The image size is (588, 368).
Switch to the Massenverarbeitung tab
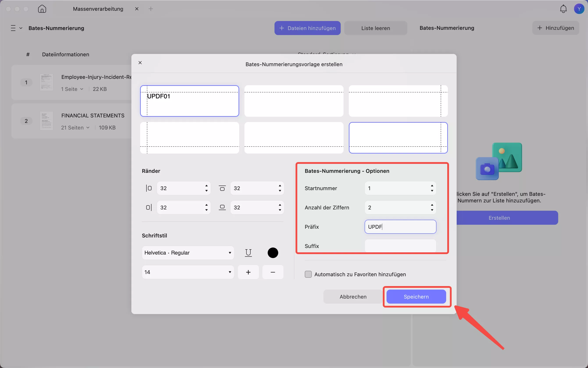coord(98,9)
